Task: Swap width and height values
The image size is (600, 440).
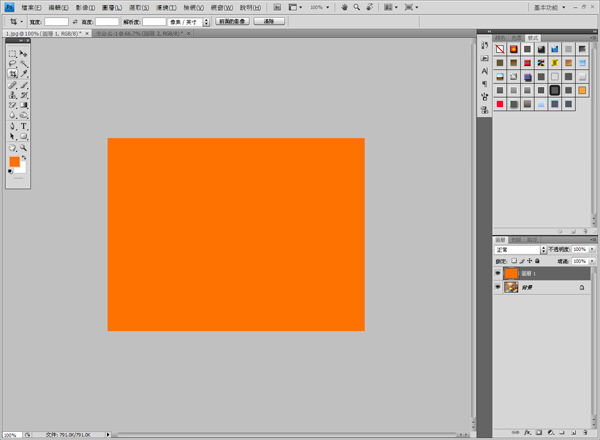Action: (75, 20)
